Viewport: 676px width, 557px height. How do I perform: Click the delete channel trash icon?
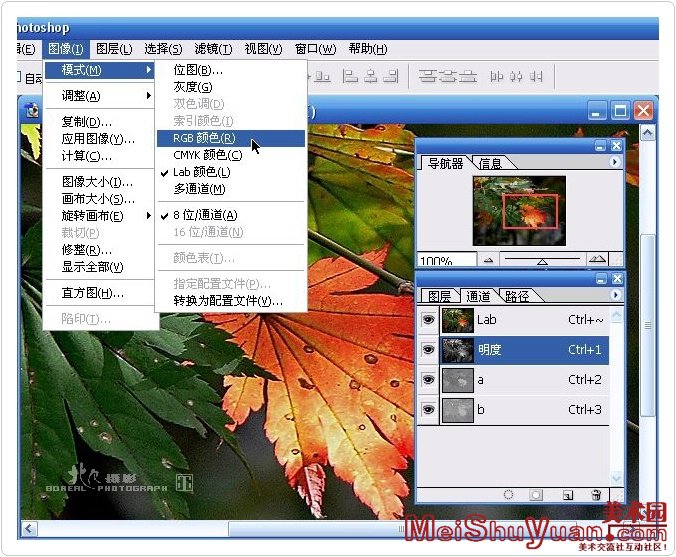pyautogui.click(x=596, y=494)
